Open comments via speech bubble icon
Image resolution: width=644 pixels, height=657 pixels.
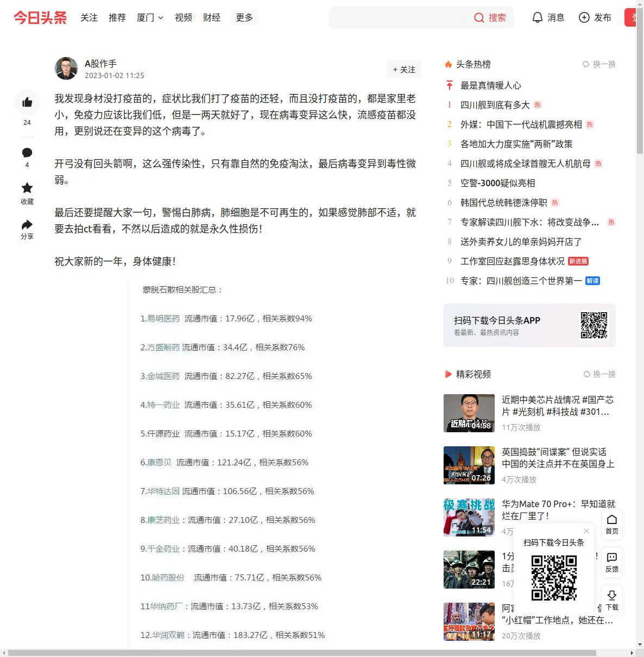[27, 153]
